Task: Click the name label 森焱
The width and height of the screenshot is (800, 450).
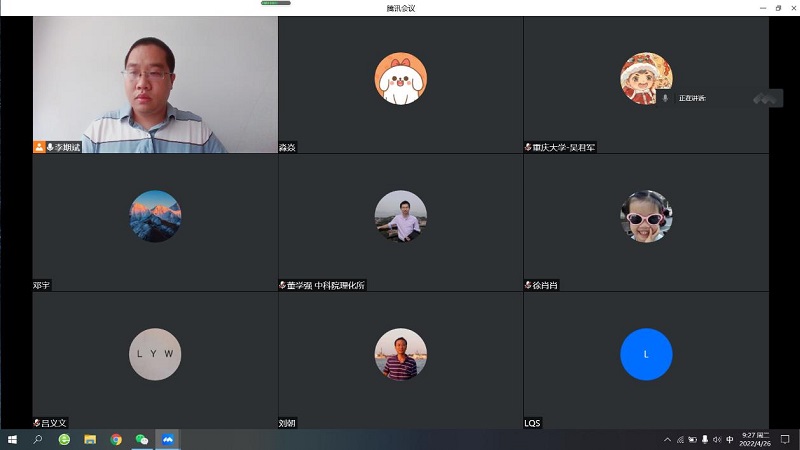Action: pyautogui.click(x=287, y=147)
